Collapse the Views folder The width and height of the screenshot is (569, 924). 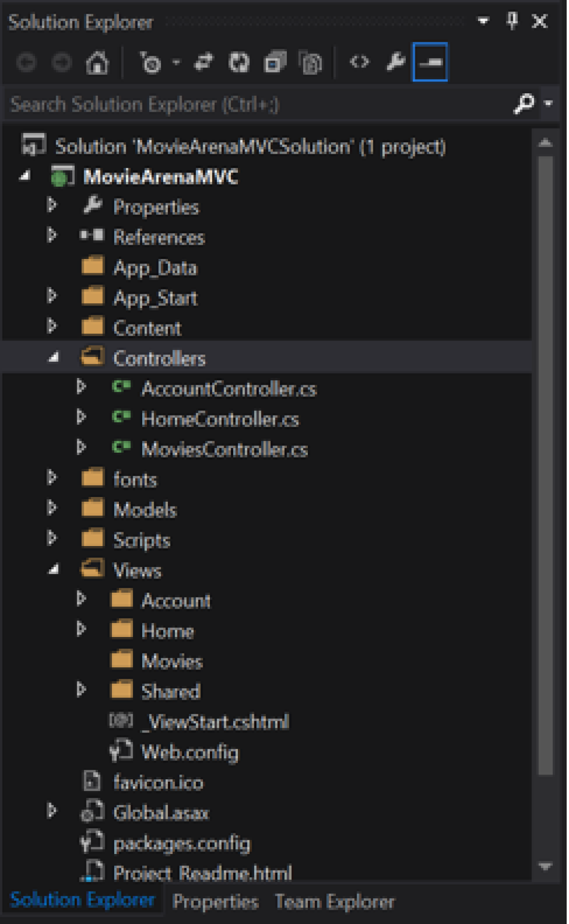(53, 570)
